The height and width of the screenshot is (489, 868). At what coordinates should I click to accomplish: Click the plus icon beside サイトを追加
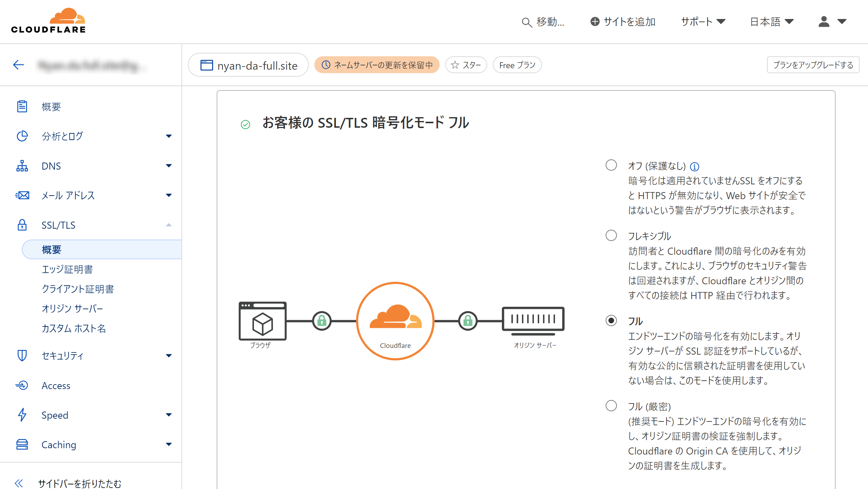coord(595,21)
